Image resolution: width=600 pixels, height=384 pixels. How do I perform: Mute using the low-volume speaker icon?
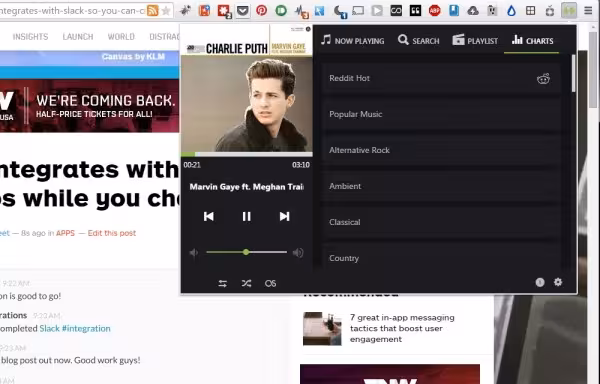pyautogui.click(x=194, y=252)
